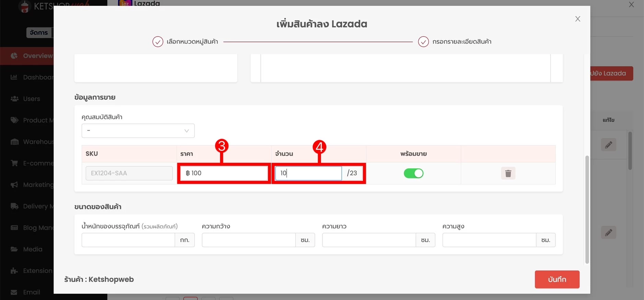Close the Lazada product dialog
This screenshot has height=300, width=644.
(578, 19)
